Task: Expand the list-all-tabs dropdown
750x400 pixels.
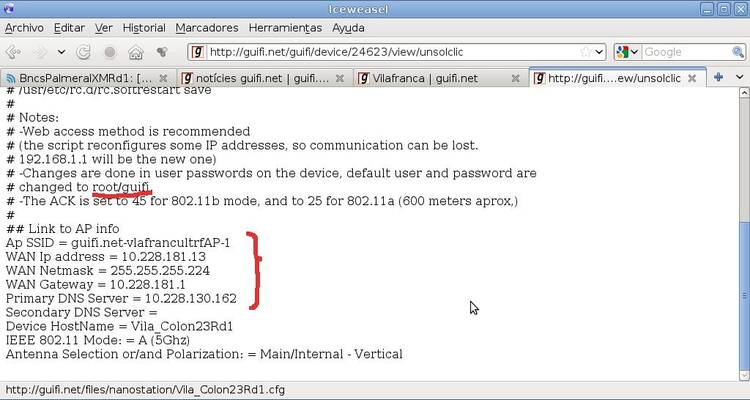Action: pos(739,77)
